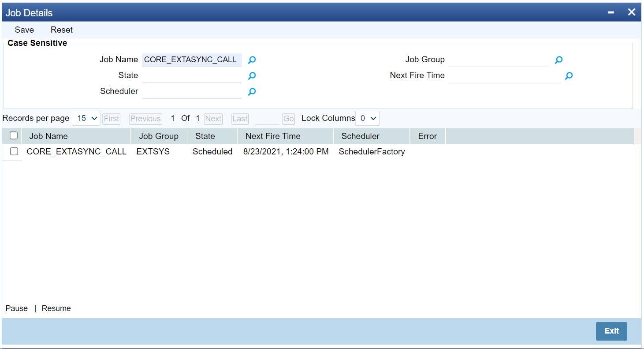
Task: Select the Save menu option
Action: pyautogui.click(x=24, y=30)
